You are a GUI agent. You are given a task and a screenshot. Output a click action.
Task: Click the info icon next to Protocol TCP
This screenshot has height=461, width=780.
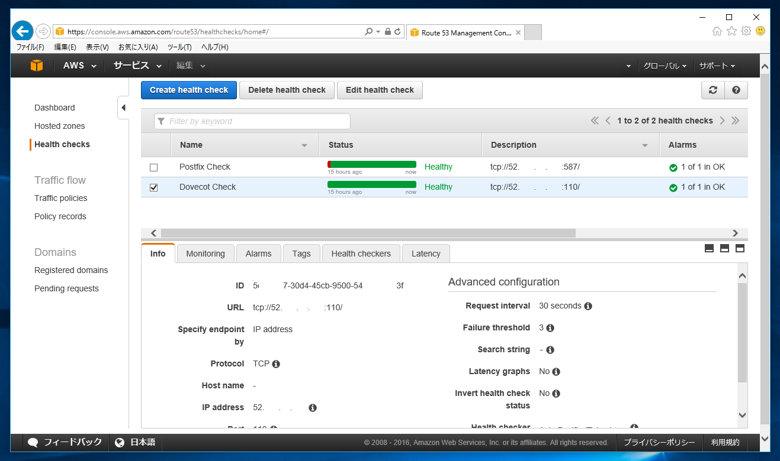(x=276, y=364)
